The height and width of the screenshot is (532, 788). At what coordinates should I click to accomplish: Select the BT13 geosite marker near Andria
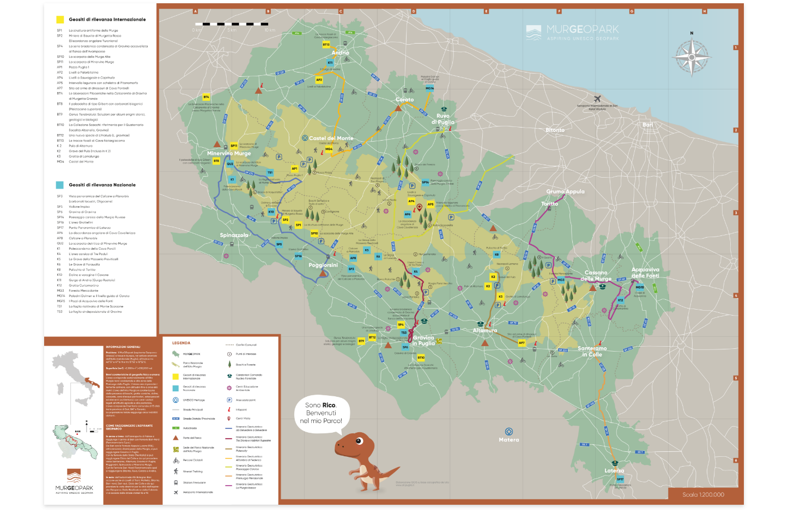click(326, 45)
